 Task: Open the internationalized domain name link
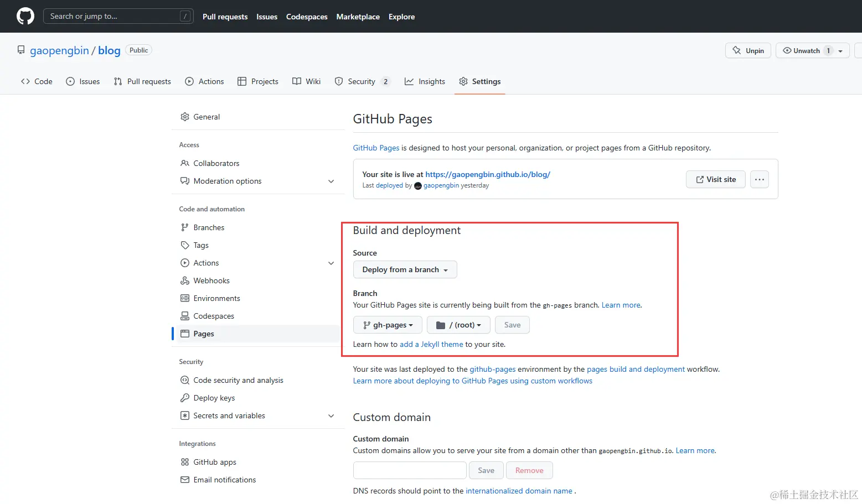519,491
